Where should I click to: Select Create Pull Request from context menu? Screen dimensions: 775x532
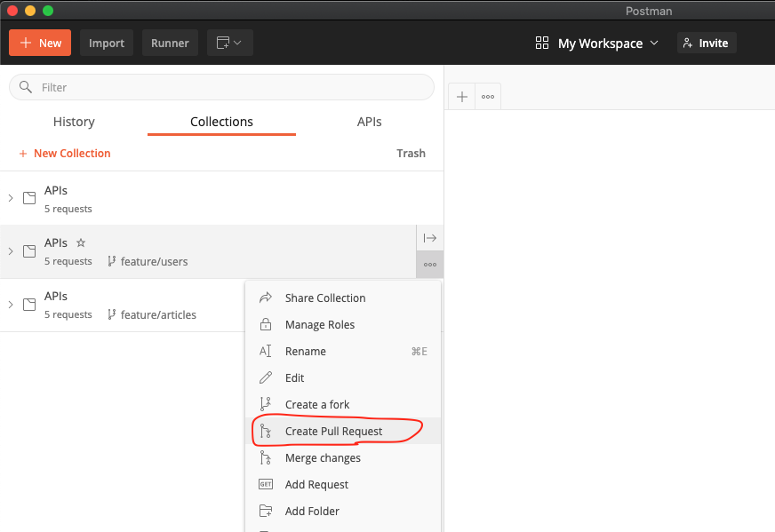333,432
